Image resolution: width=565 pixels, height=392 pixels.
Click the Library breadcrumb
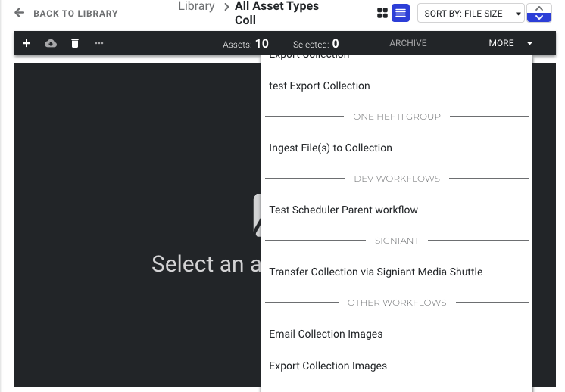pyautogui.click(x=196, y=7)
